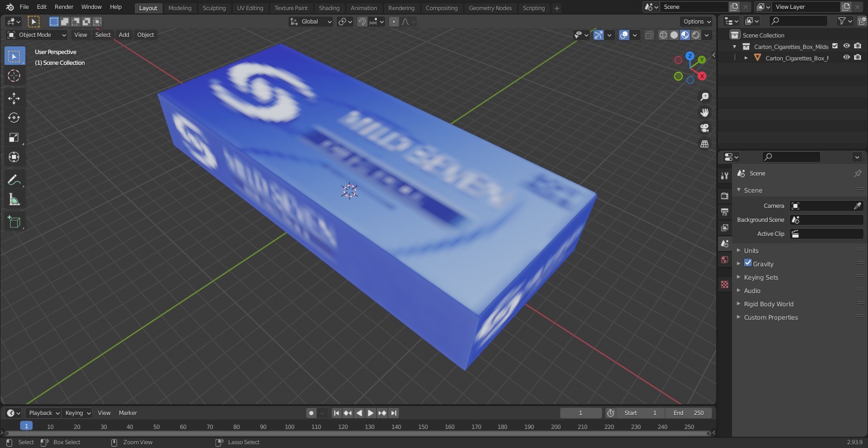
Task: Open the Playback dropdown
Action: coord(43,413)
